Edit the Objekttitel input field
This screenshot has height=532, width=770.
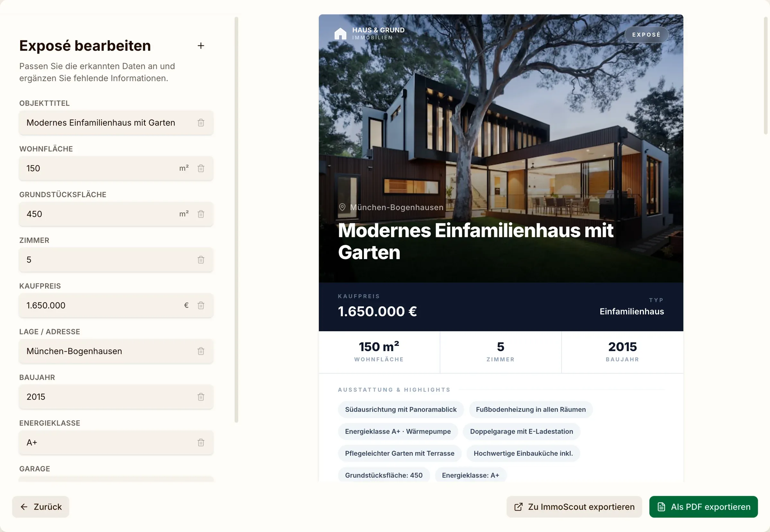tap(116, 123)
